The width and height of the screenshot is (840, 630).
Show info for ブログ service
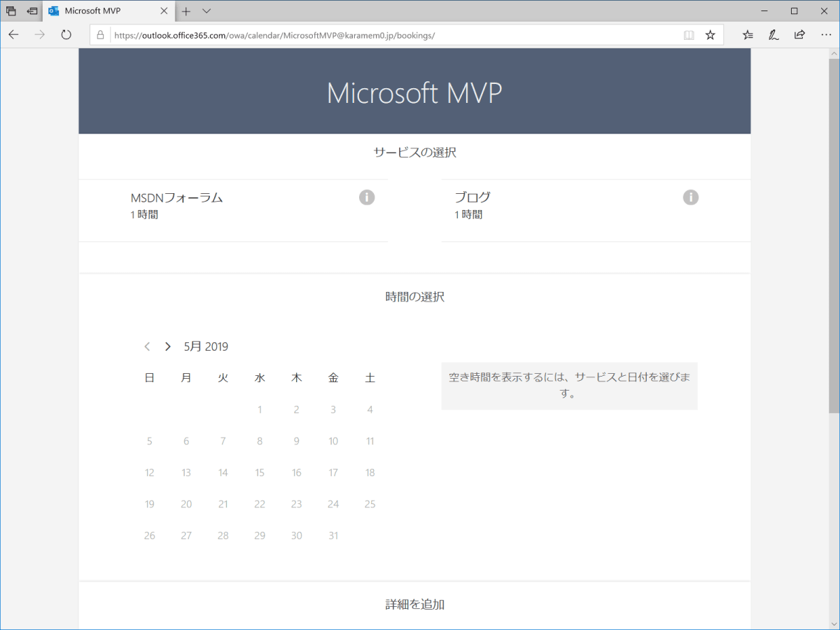click(691, 197)
